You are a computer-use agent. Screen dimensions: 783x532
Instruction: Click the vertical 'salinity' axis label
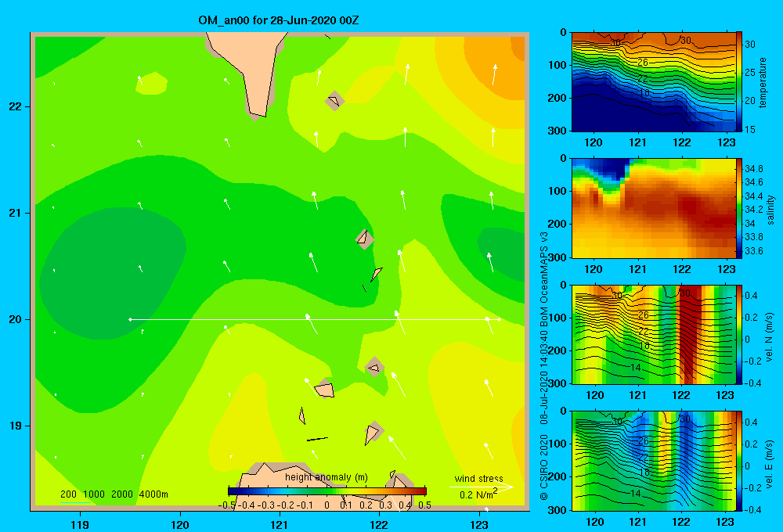[x=770, y=210]
